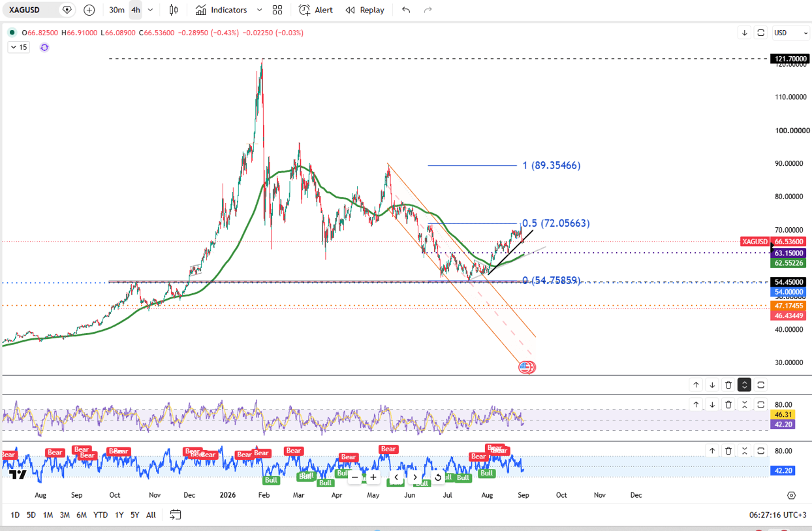Zoom in with the chart plus button

[x=373, y=477]
